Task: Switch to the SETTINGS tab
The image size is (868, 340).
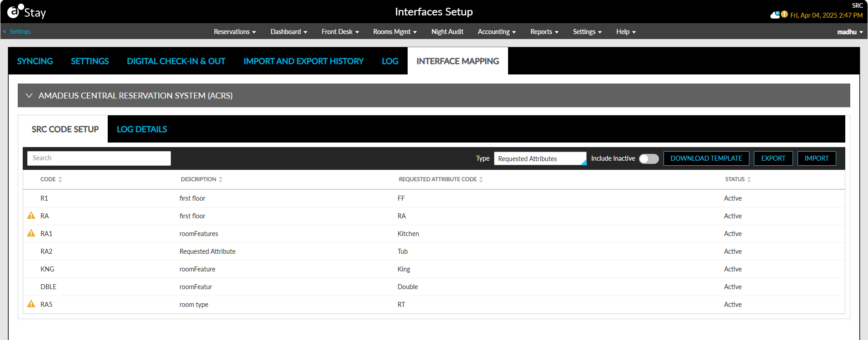Action: 90,61
